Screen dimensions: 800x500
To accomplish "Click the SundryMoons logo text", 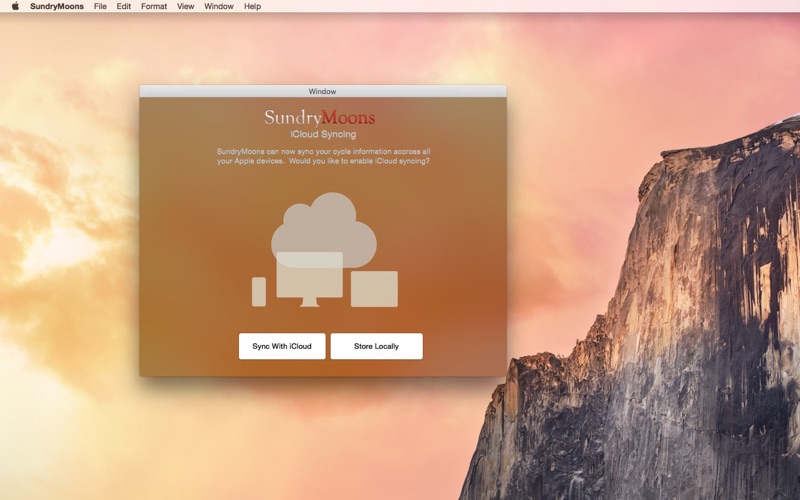I will (x=319, y=118).
